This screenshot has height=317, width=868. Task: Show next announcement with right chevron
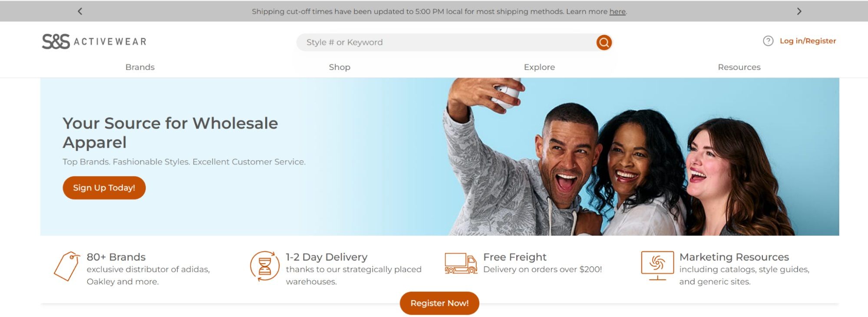[x=799, y=11]
